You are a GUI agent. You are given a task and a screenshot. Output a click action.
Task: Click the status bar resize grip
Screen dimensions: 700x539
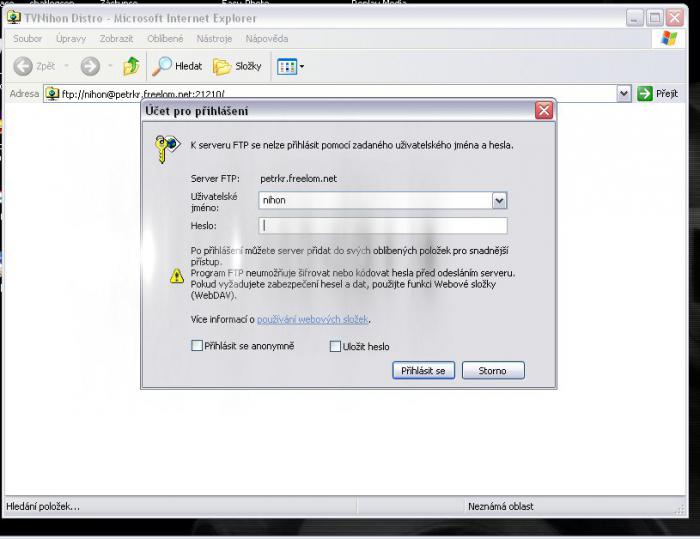(681, 510)
